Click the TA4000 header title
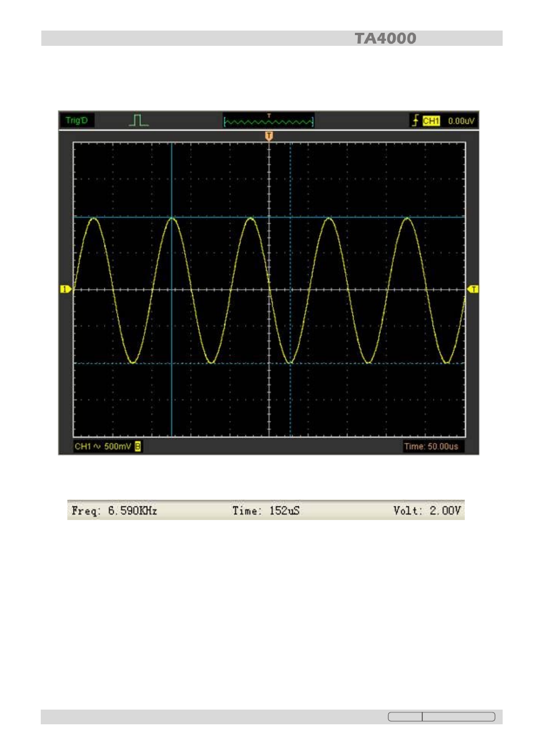This screenshot has width=540, height=756. 385,38
